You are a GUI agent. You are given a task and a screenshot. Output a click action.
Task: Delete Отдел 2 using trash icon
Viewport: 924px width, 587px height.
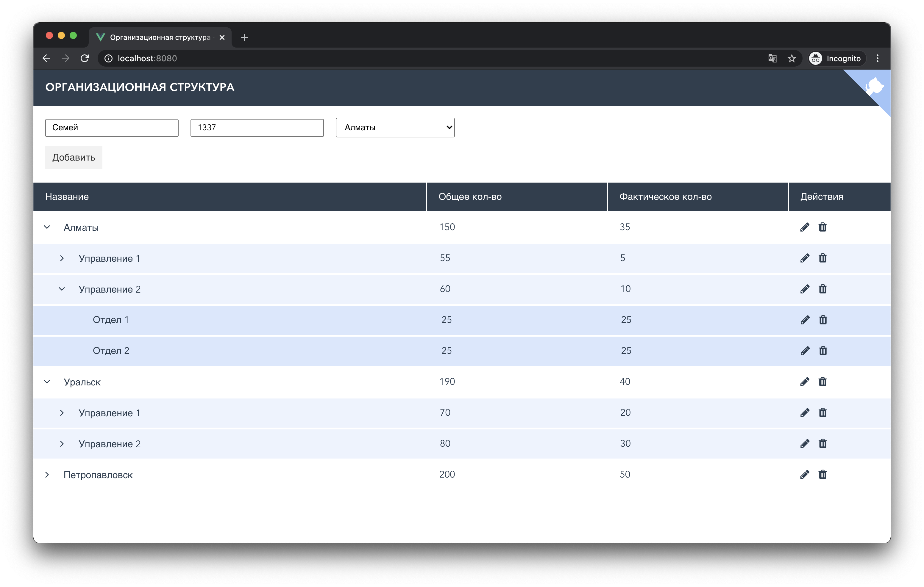[x=823, y=351]
